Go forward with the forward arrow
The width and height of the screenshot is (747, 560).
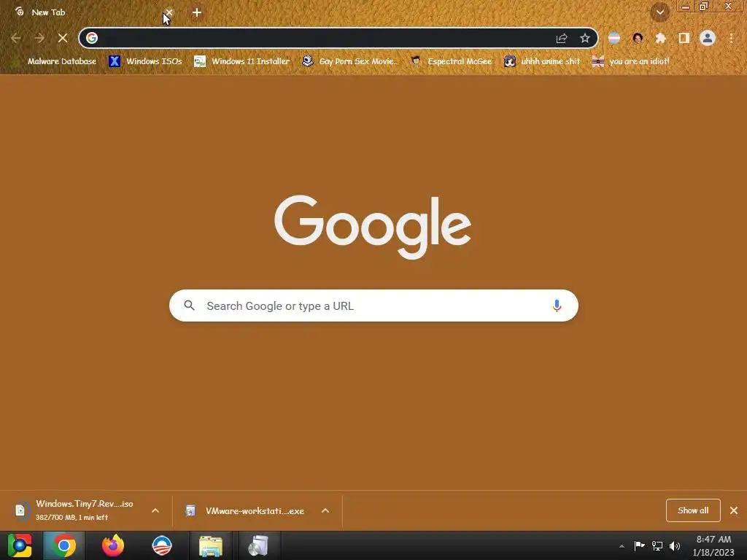(x=39, y=38)
